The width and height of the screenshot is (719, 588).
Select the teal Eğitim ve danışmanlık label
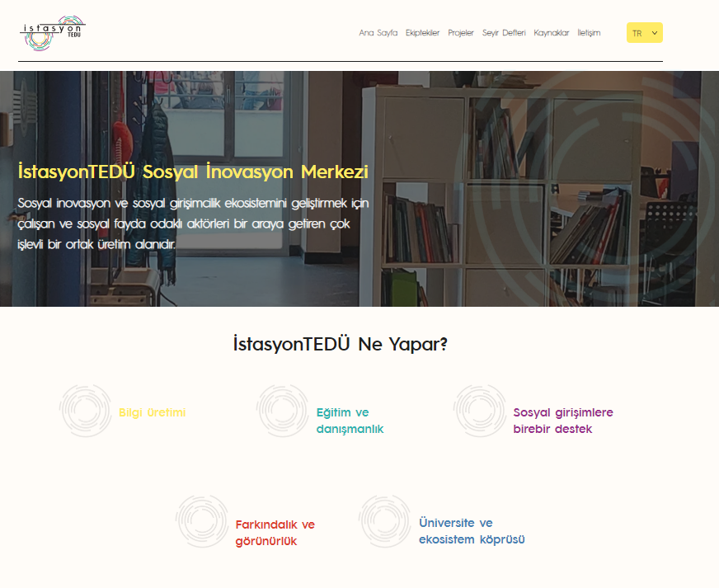point(350,421)
